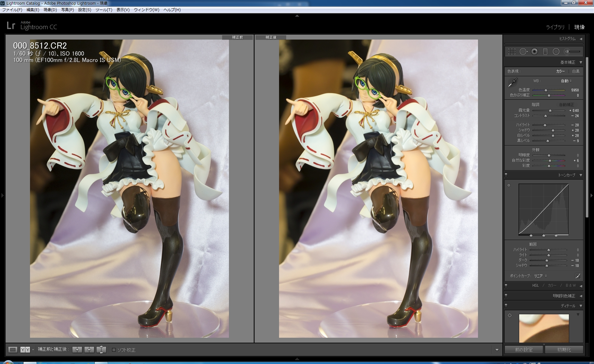Hide the top module panel arrow
The height and width of the screenshot is (364, 594).
tap(297, 16)
